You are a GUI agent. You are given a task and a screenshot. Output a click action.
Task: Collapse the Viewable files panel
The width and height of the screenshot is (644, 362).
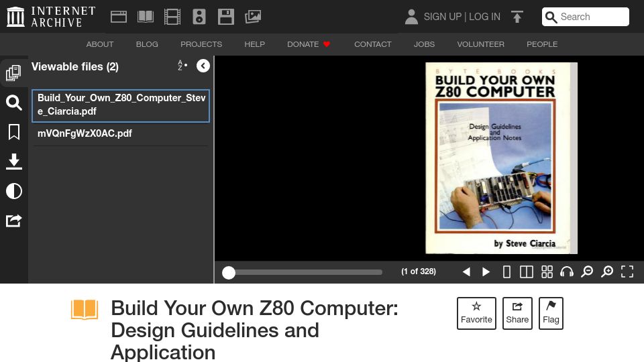[203, 66]
